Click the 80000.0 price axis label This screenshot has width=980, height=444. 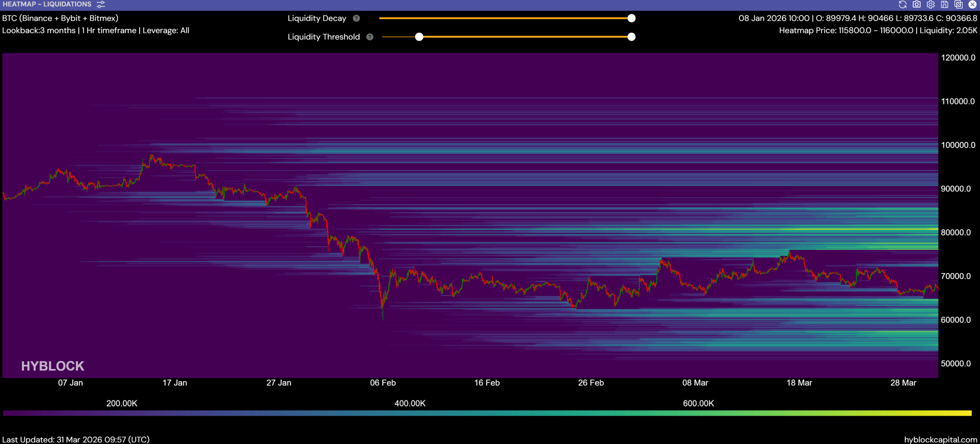pyautogui.click(x=956, y=233)
